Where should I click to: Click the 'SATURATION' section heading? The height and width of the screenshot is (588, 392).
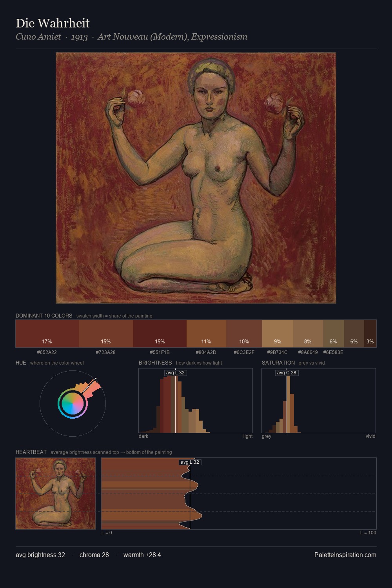coord(278,363)
